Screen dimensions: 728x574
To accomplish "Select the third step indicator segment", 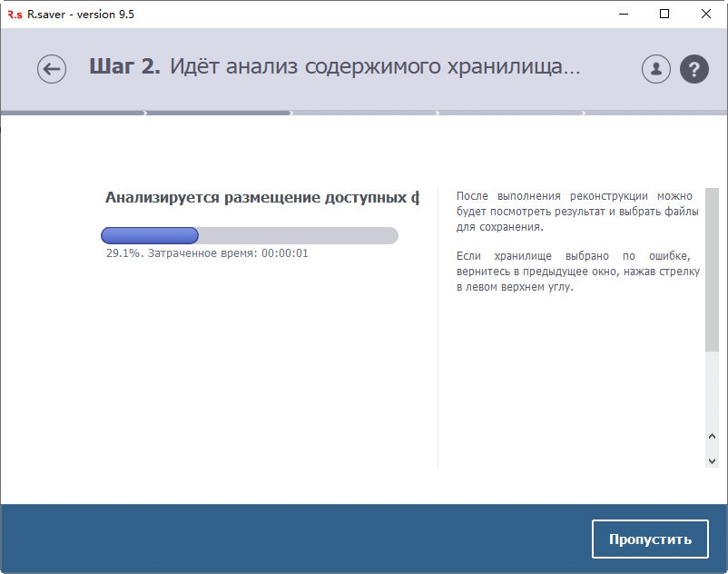I will (364, 114).
